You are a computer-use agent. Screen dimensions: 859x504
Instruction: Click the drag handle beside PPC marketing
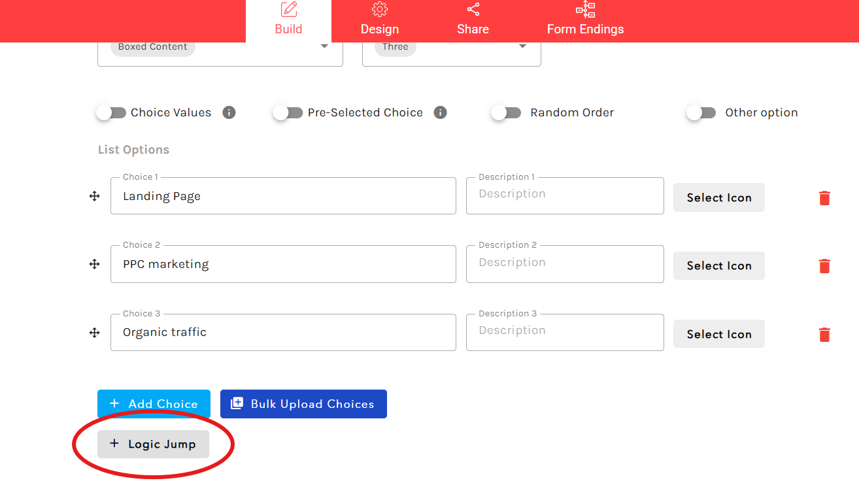tap(95, 264)
